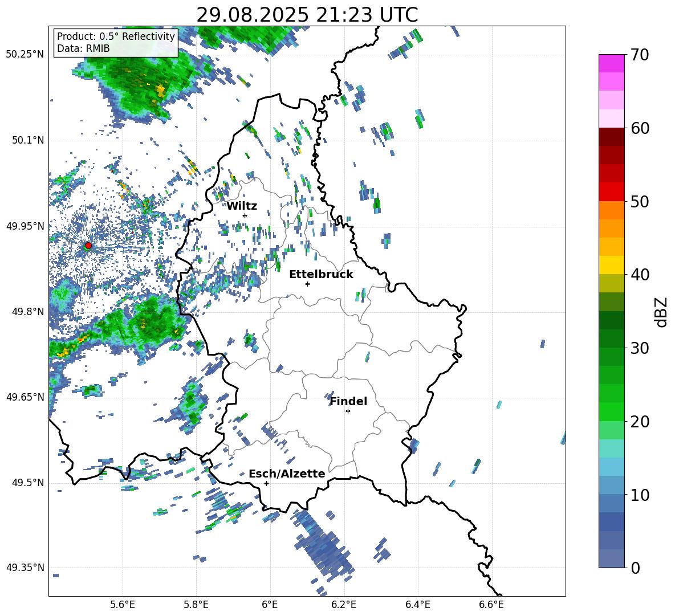Click the colorbar tick label 0
The image size is (675, 616).
635,568
